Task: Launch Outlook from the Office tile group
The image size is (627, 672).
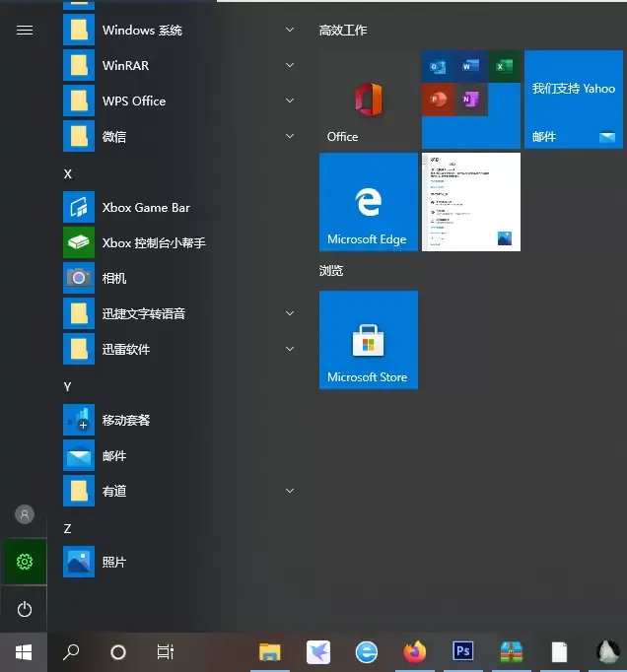Action: (x=438, y=66)
